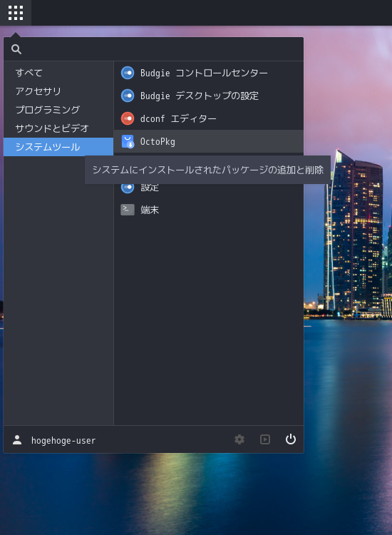Select the highlighted システムツール category
The image size is (392, 535).
(x=58, y=147)
